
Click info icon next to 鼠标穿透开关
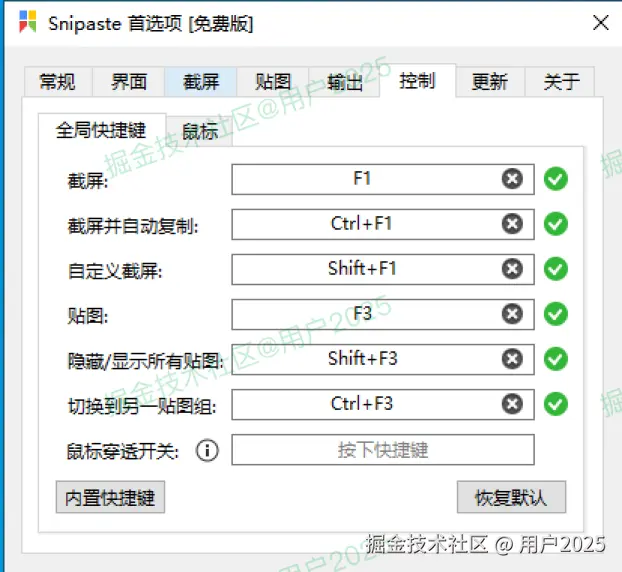pos(207,450)
